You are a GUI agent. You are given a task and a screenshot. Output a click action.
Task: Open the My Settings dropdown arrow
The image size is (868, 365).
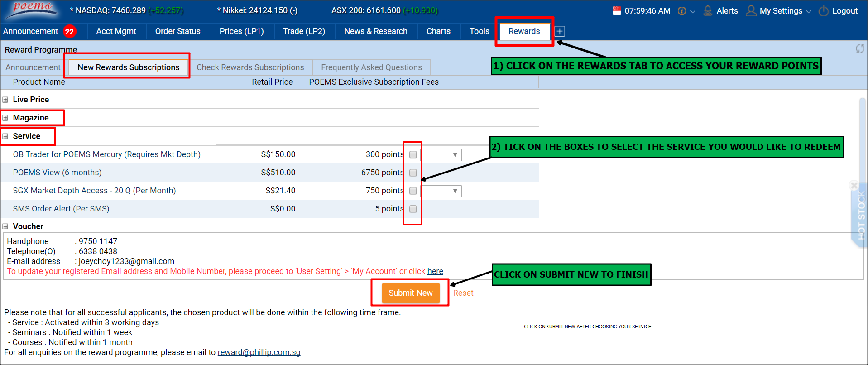(809, 11)
